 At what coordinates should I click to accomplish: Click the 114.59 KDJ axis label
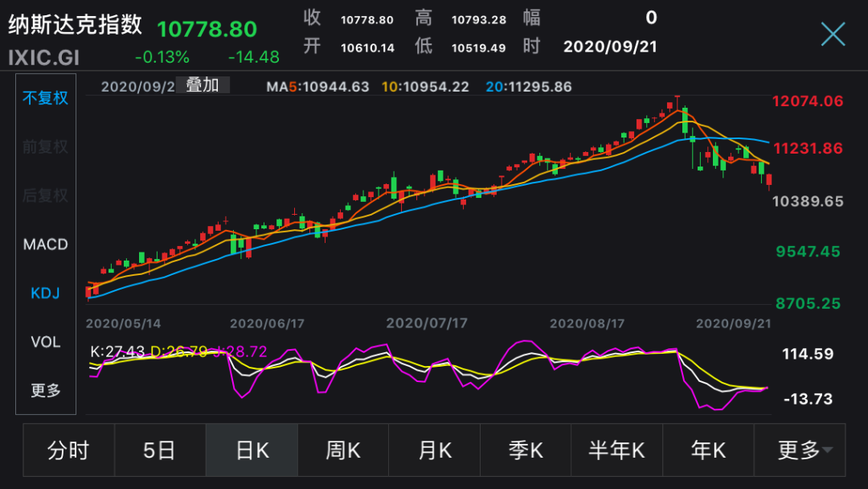pyautogui.click(x=808, y=354)
